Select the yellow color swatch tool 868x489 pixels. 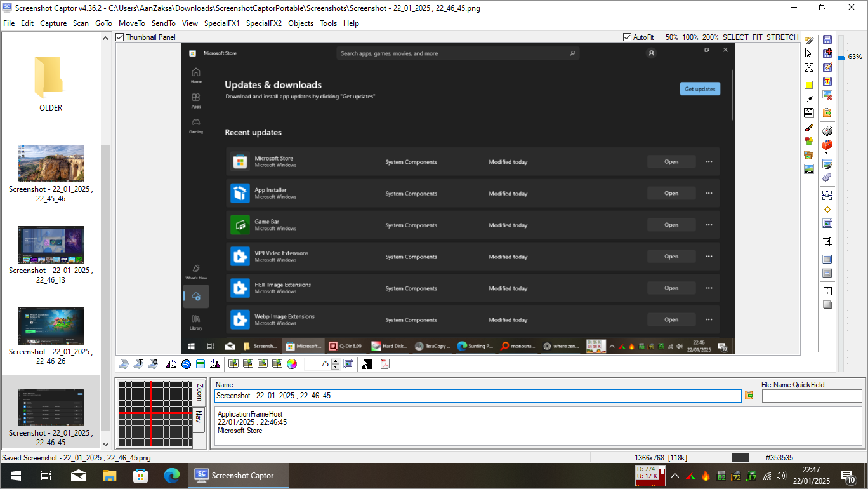pyautogui.click(x=808, y=85)
